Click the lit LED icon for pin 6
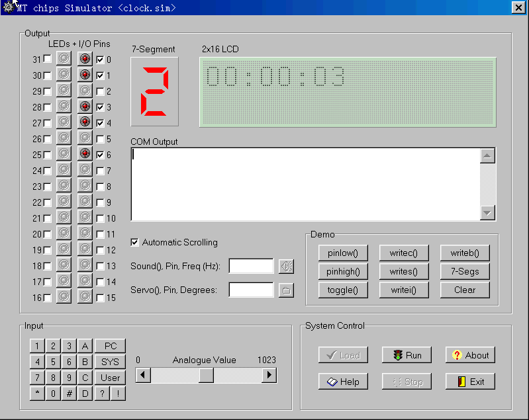This screenshot has height=420, width=529. point(85,154)
